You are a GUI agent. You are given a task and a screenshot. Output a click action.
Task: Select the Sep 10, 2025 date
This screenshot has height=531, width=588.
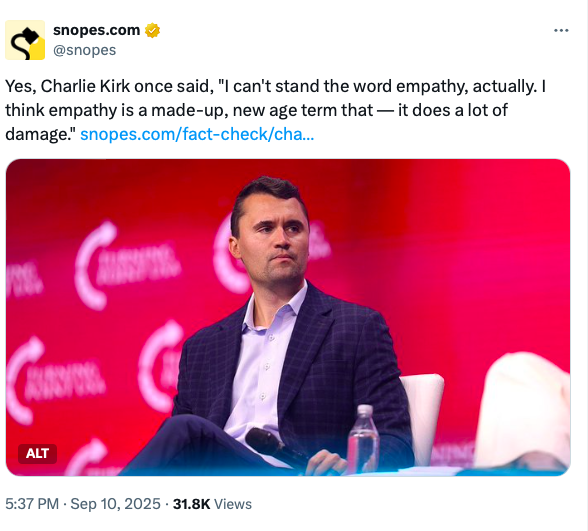pos(116,504)
